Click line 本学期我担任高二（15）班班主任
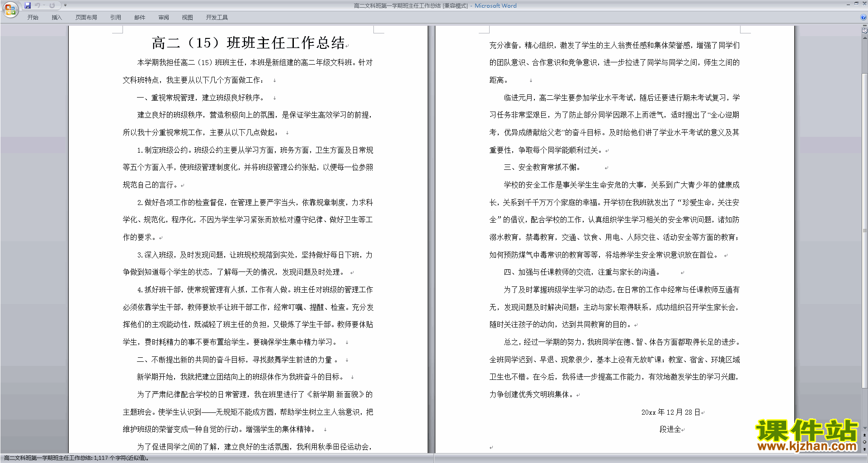 255,62
